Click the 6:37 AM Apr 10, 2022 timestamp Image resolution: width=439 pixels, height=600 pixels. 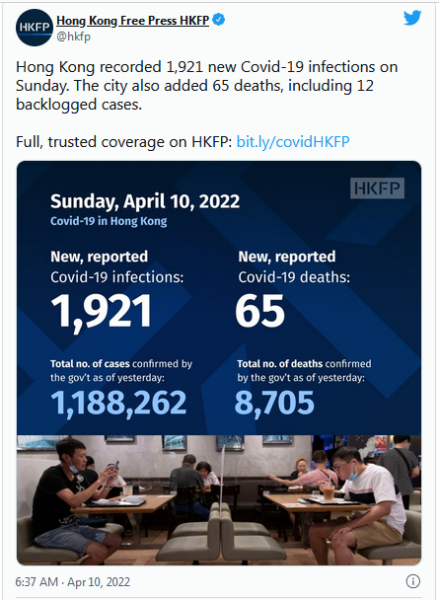73,582
